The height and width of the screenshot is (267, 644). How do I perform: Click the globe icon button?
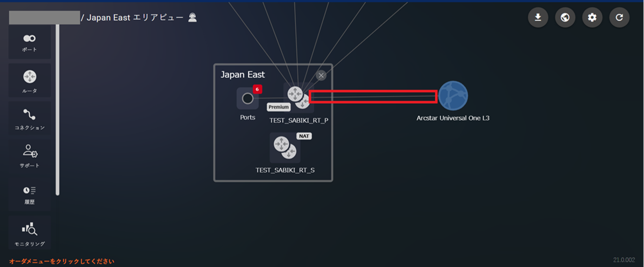pyautogui.click(x=565, y=18)
